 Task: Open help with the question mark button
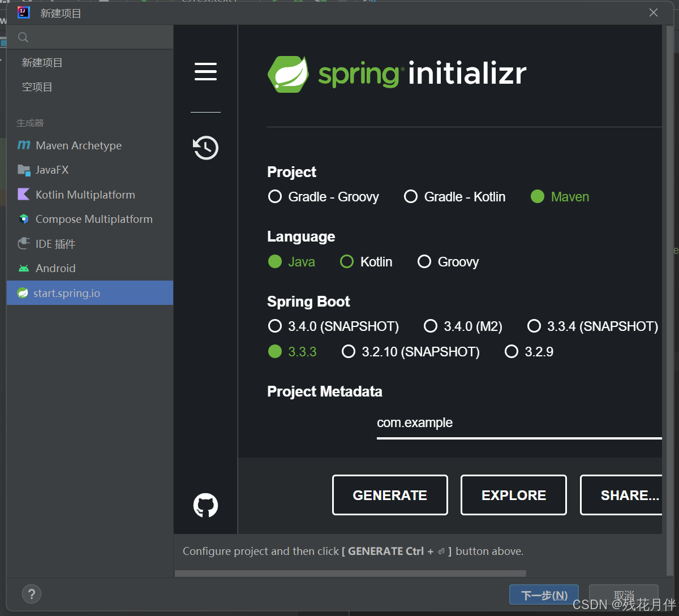tap(32, 594)
